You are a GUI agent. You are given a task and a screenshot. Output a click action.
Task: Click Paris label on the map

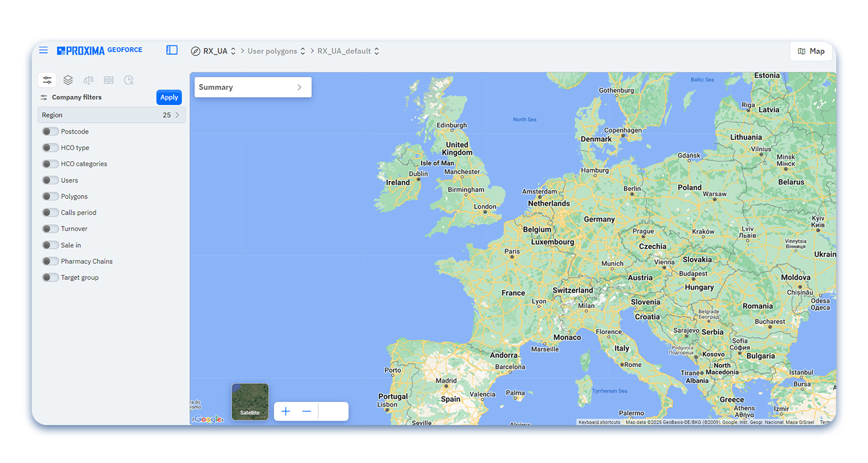(x=512, y=252)
